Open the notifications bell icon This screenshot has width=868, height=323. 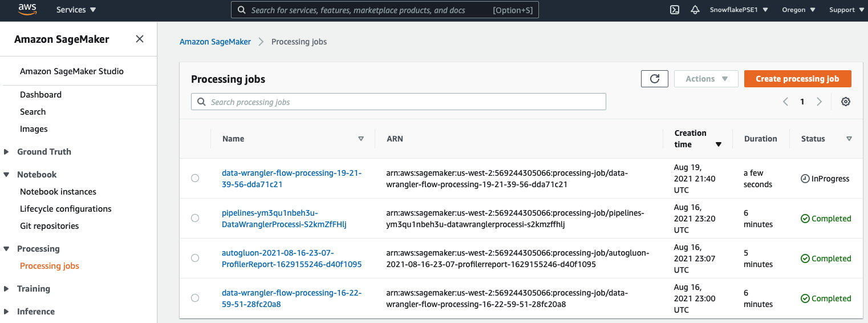click(695, 10)
